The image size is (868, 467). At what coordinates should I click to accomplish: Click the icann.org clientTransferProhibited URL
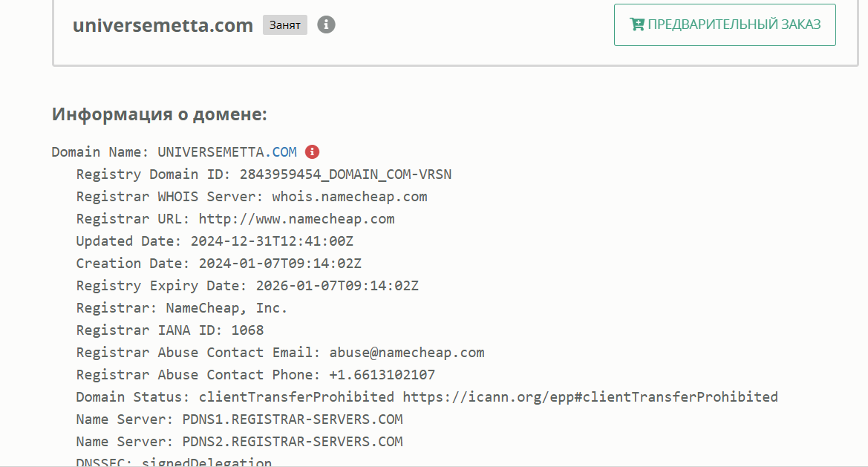pyautogui.click(x=590, y=397)
